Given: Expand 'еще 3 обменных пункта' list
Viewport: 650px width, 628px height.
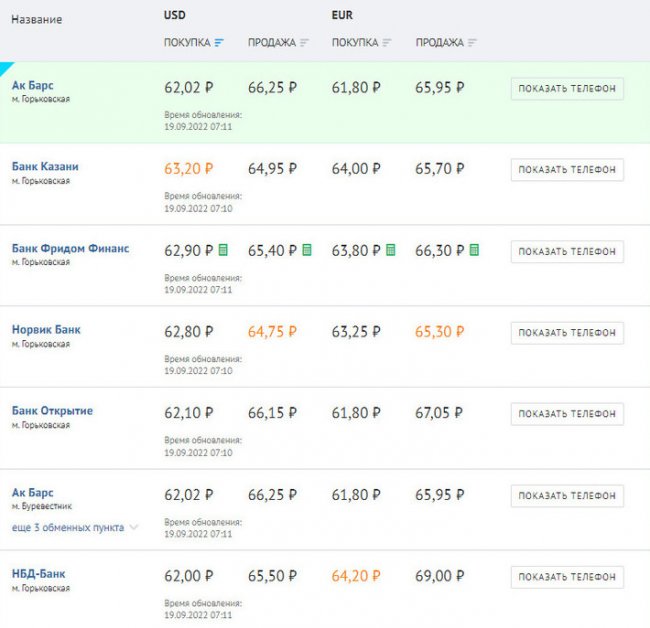Looking at the screenshot, I should coord(75,527).
